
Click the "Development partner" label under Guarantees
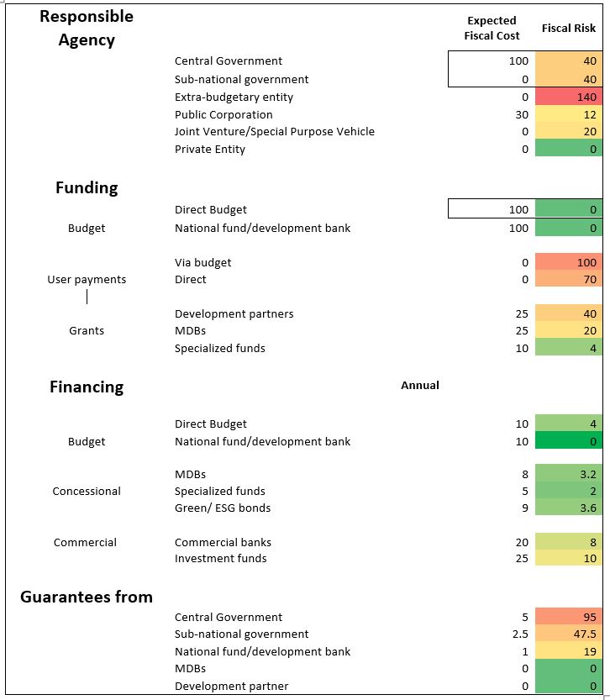pyautogui.click(x=231, y=687)
